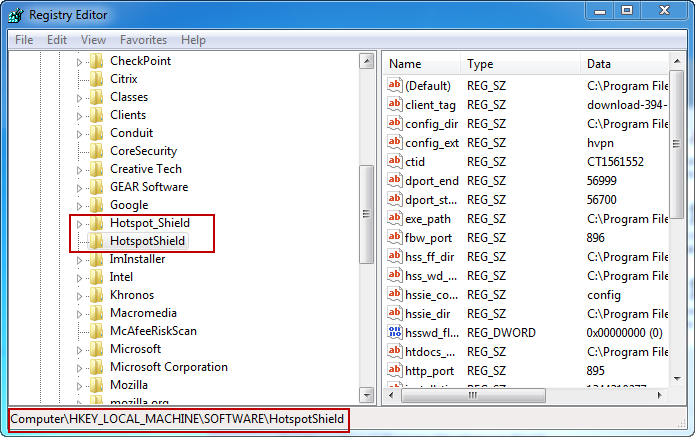Select the dport_st... value name
Image resolution: width=695 pixels, height=437 pixels.
pos(431,200)
